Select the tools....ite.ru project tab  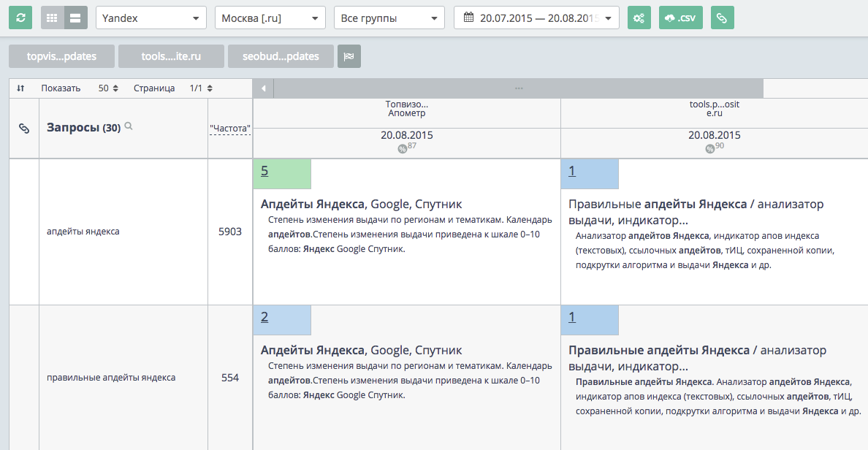coord(171,56)
